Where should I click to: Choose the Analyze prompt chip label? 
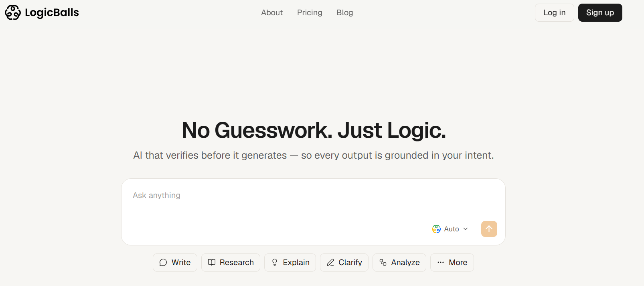(405, 263)
